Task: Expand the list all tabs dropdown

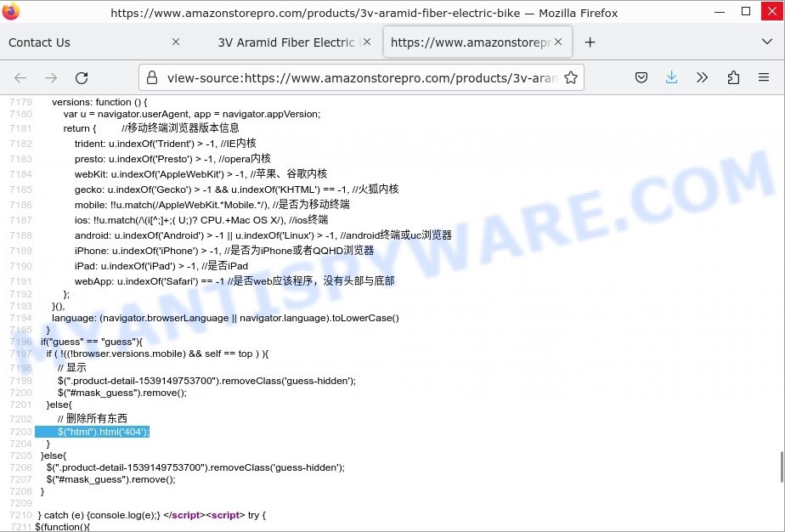Action: pos(767,42)
